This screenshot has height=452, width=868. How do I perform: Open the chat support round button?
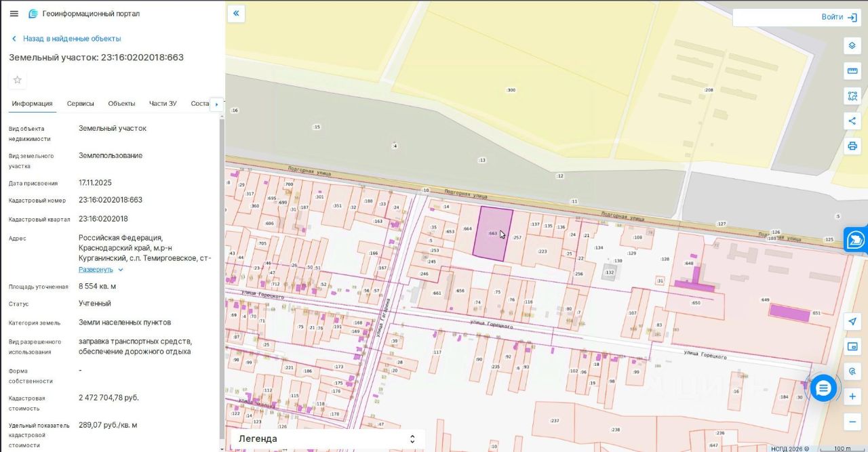823,388
